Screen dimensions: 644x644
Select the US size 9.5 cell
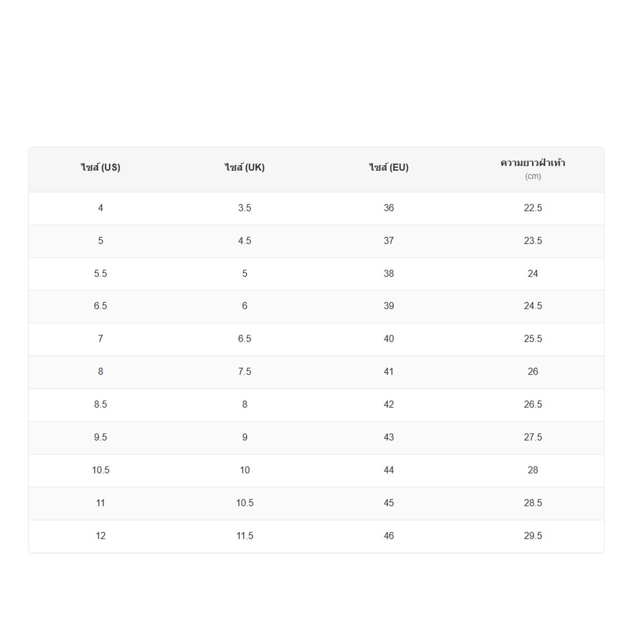tap(100, 437)
